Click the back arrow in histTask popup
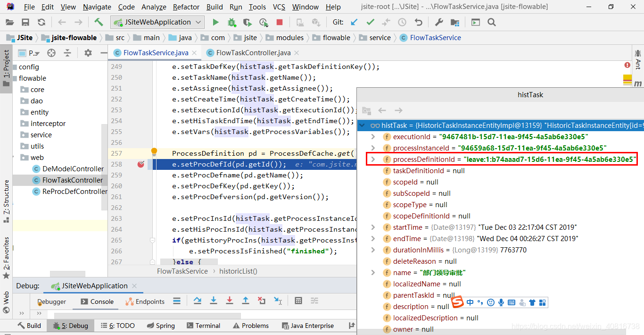The image size is (644, 335). click(382, 110)
